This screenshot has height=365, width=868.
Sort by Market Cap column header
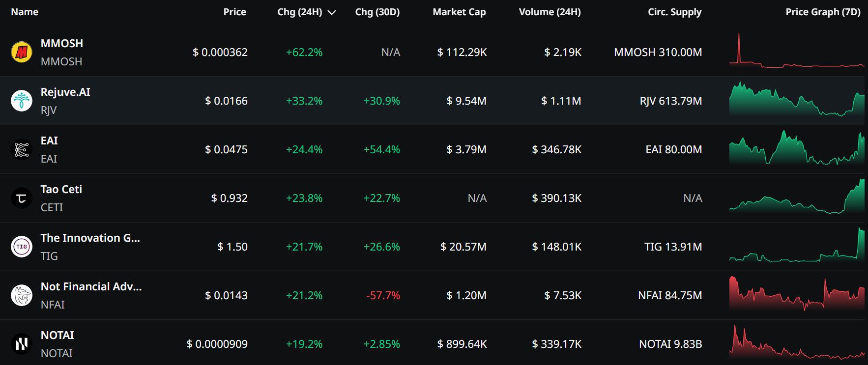[x=459, y=12]
